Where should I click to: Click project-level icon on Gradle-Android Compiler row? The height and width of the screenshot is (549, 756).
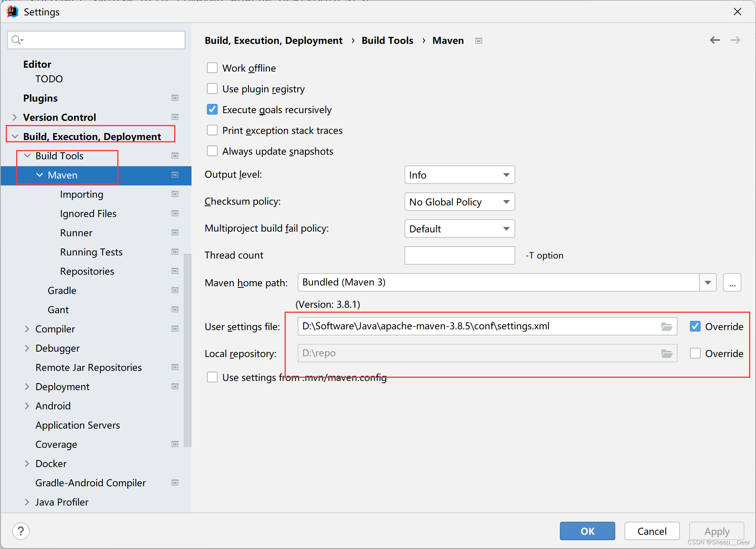[175, 482]
